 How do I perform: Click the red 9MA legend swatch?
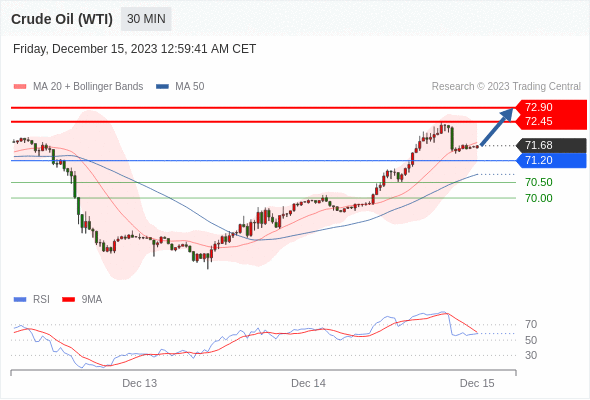(x=68, y=300)
